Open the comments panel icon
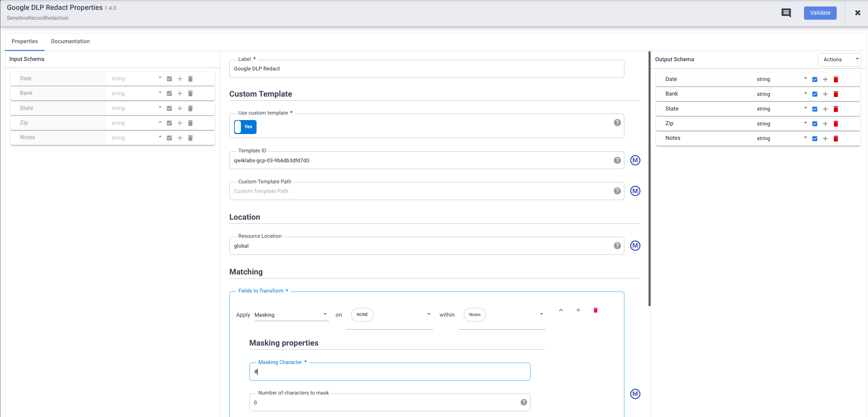868x417 pixels. pyautogui.click(x=786, y=13)
